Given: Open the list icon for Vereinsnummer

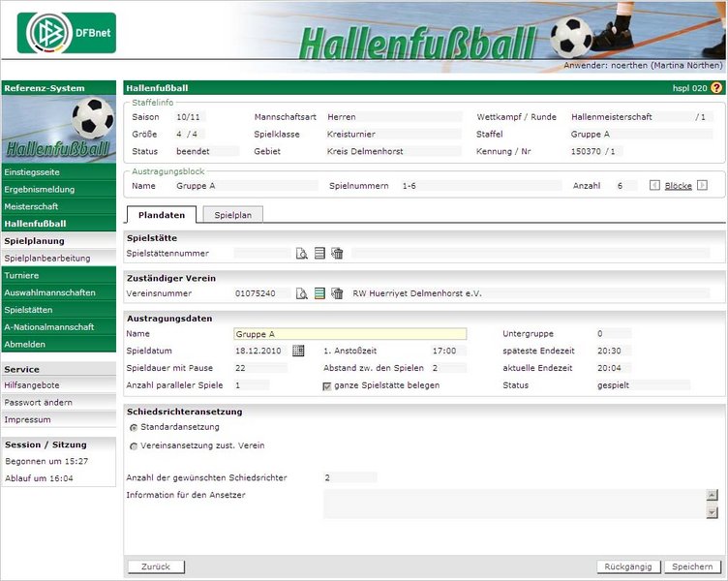Looking at the screenshot, I should (x=319, y=293).
